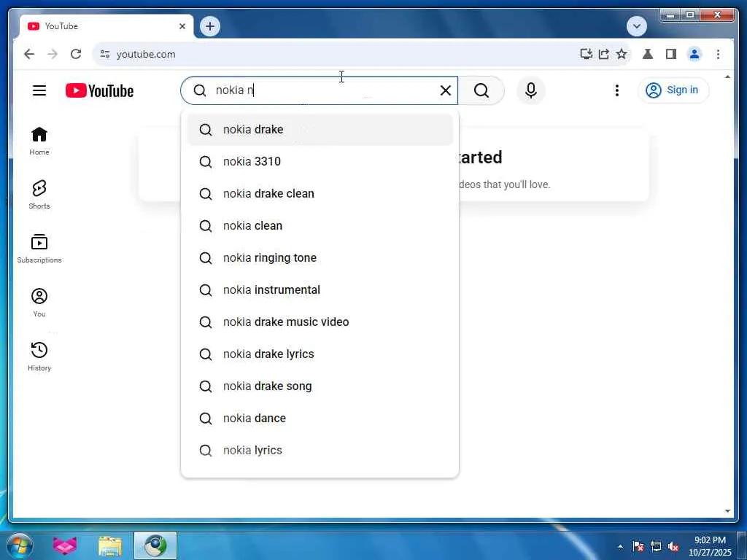
Task: Click the install app icon in address bar
Action: 586,54
